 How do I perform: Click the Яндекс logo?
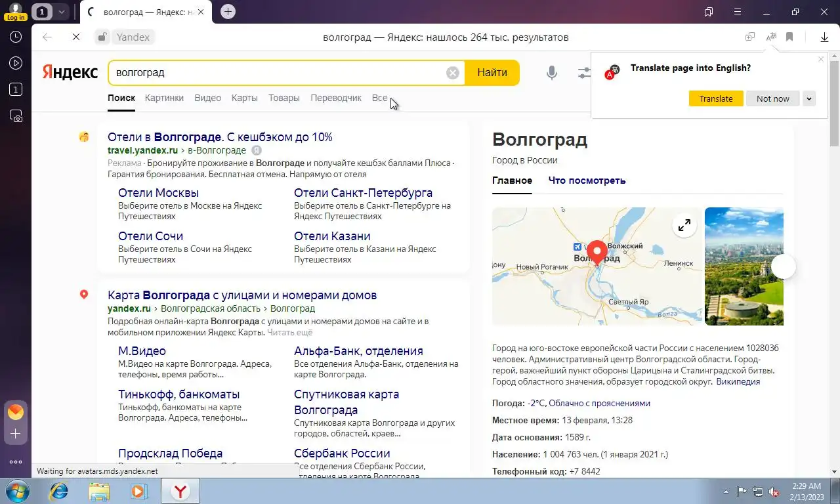click(x=70, y=72)
